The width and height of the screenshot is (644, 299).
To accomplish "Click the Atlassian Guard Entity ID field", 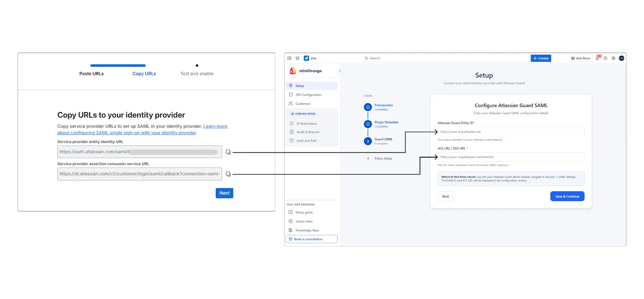I will 511,132.
